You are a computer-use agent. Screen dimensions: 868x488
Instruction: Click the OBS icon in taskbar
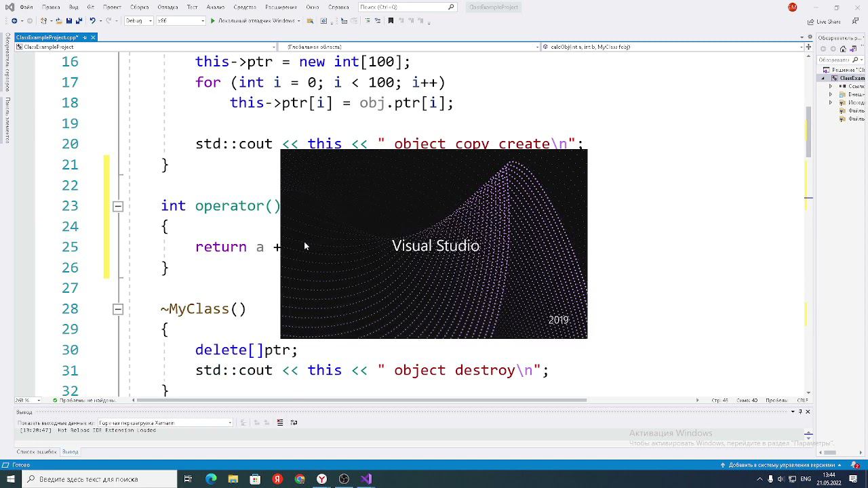coord(344,479)
